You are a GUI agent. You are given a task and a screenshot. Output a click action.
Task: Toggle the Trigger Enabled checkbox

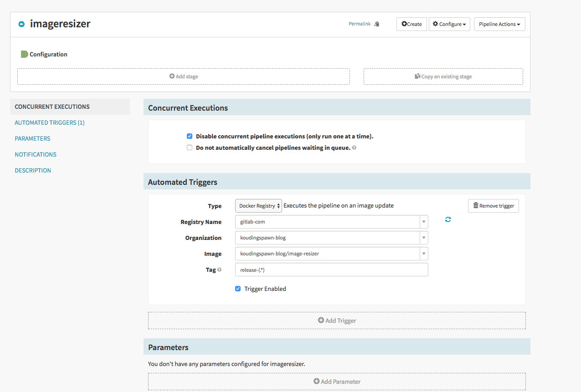(238, 289)
